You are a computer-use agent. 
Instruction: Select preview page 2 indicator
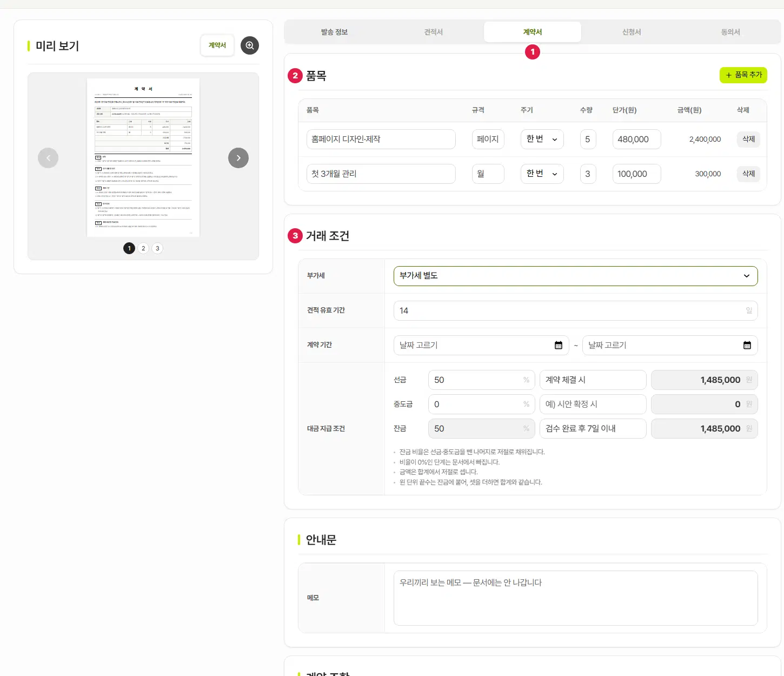pos(143,248)
